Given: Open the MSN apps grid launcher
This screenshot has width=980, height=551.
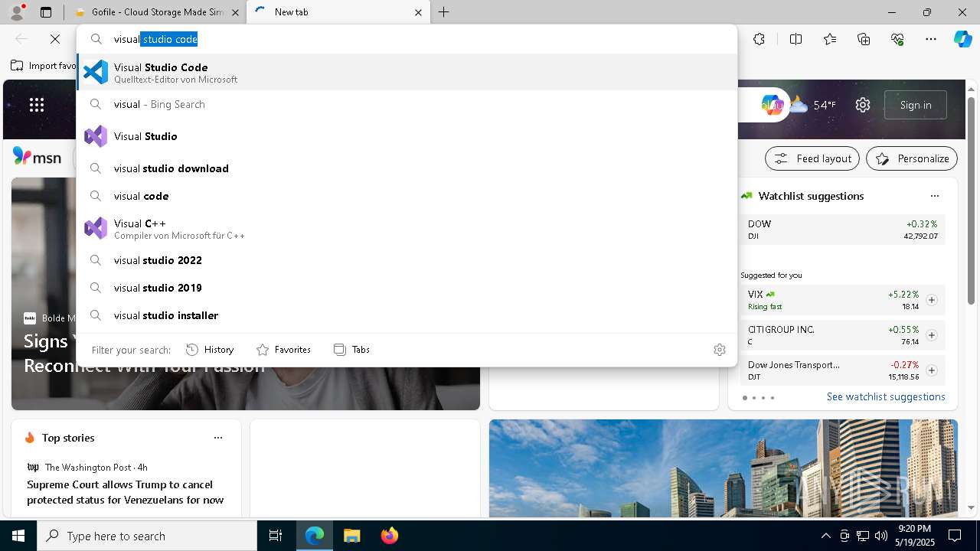Looking at the screenshot, I should (37, 105).
